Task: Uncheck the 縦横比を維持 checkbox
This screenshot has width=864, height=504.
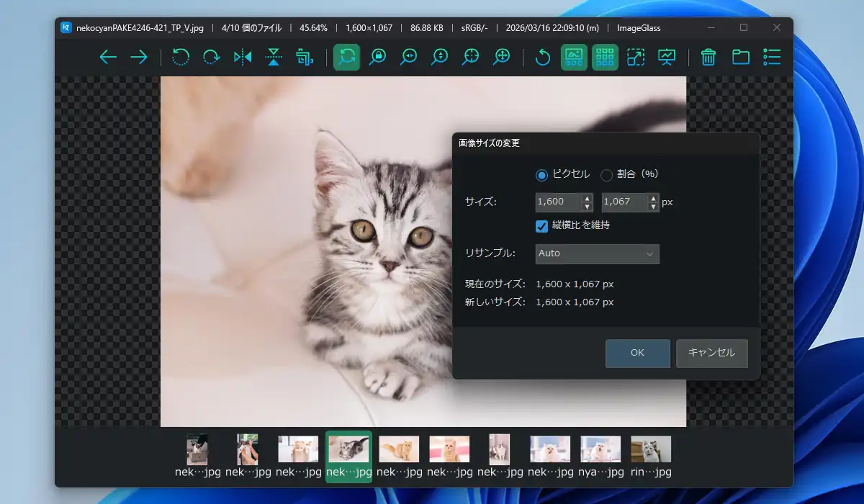Action: point(542,226)
